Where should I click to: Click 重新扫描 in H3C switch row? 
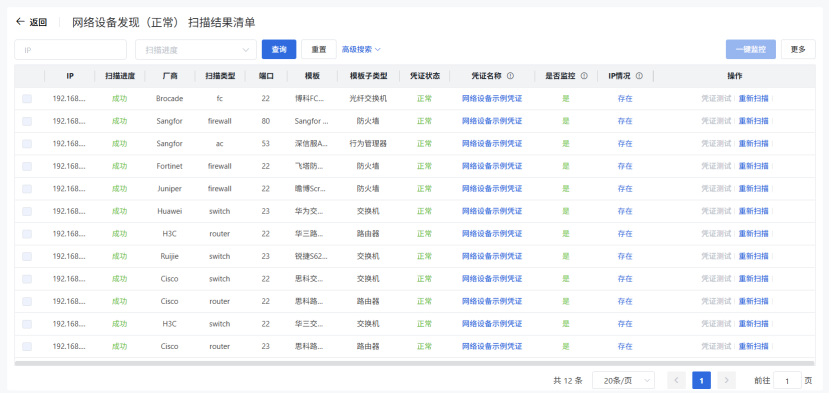(x=753, y=324)
